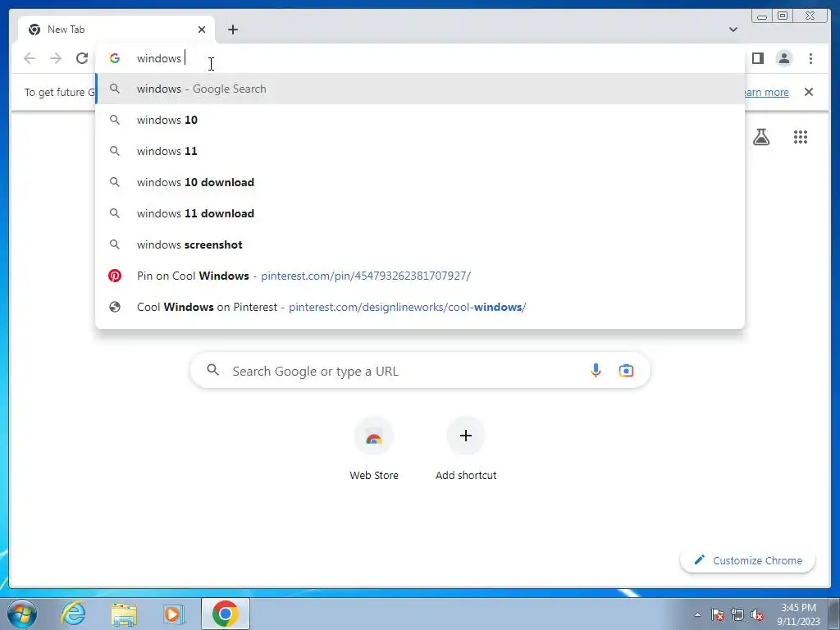Open Chrome's three-dot menu

pyautogui.click(x=810, y=58)
